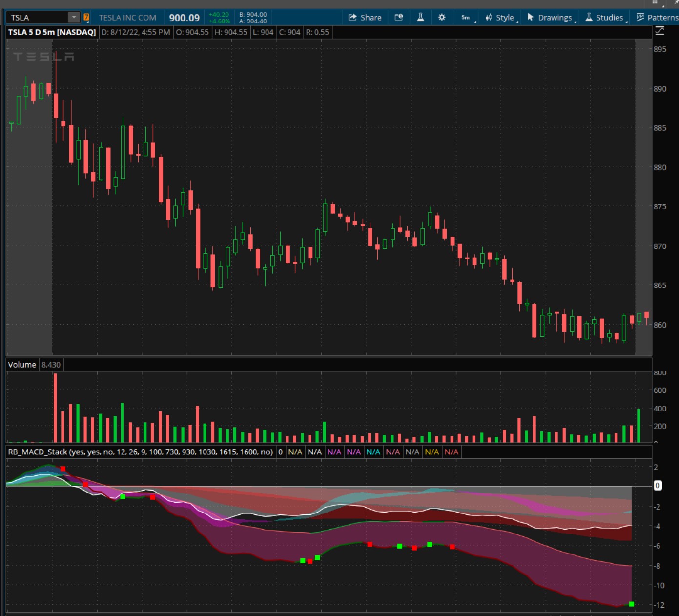The image size is (679, 616).
Task: Click the volume value 8,430
Action: click(51, 365)
